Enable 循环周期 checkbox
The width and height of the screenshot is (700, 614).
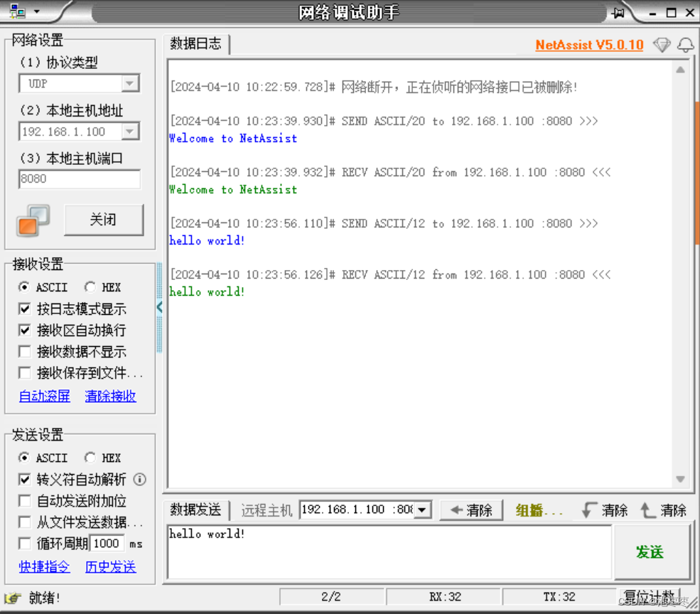click(x=25, y=544)
